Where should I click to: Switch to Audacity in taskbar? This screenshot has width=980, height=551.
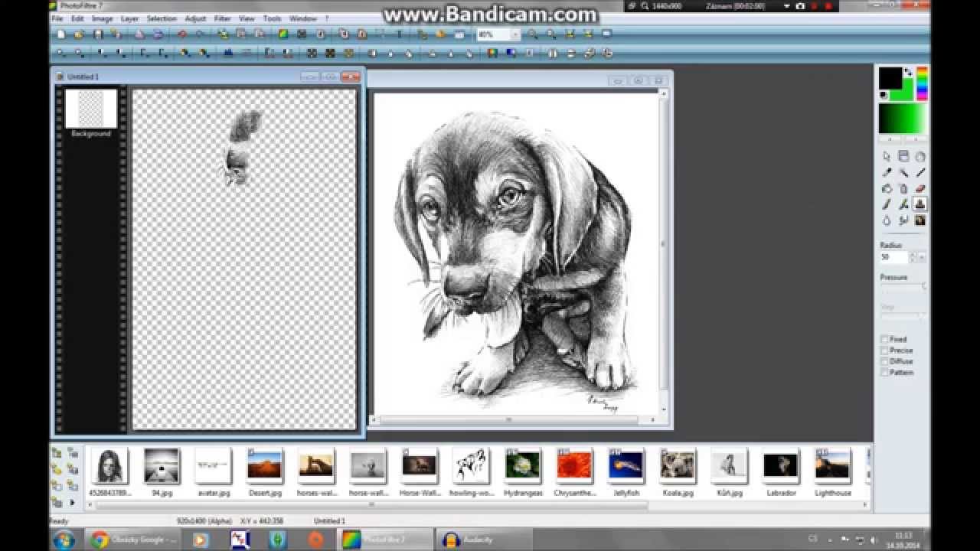(x=483, y=540)
